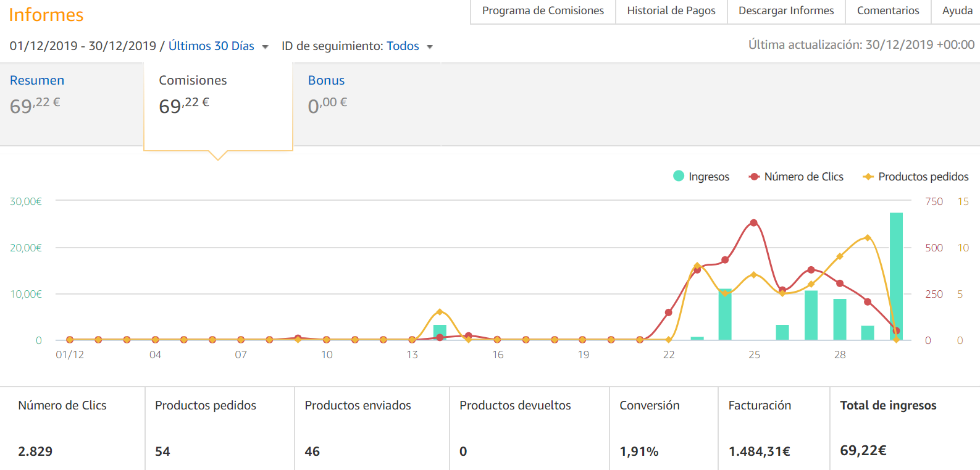Go to Descargar Informes tab

point(786,11)
